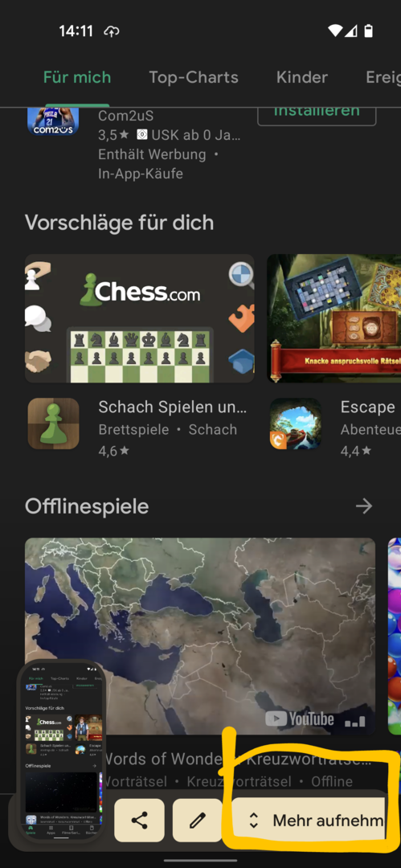Select the Für mich tab
The height and width of the screenshot is (868, 401).
tap(77, 77)
